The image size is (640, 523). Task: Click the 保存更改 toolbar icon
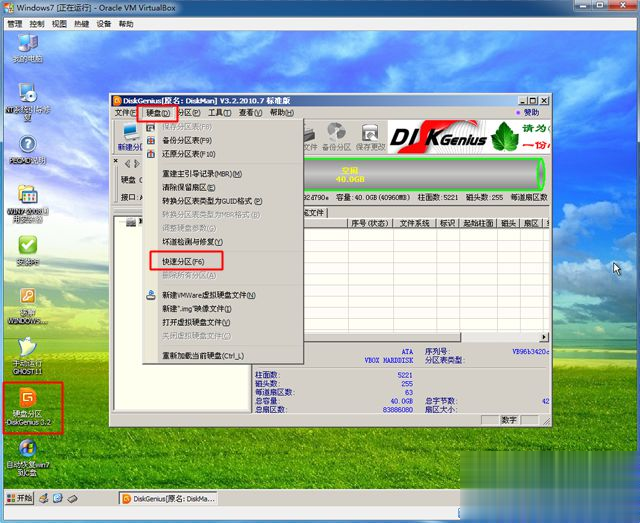(x=370, y=136)
